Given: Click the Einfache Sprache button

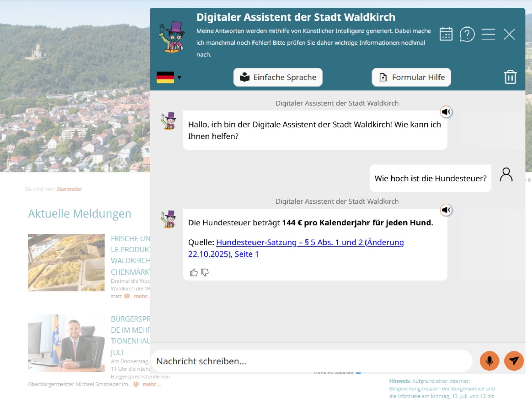Looking at the screenshot, I should pos(278,77).
